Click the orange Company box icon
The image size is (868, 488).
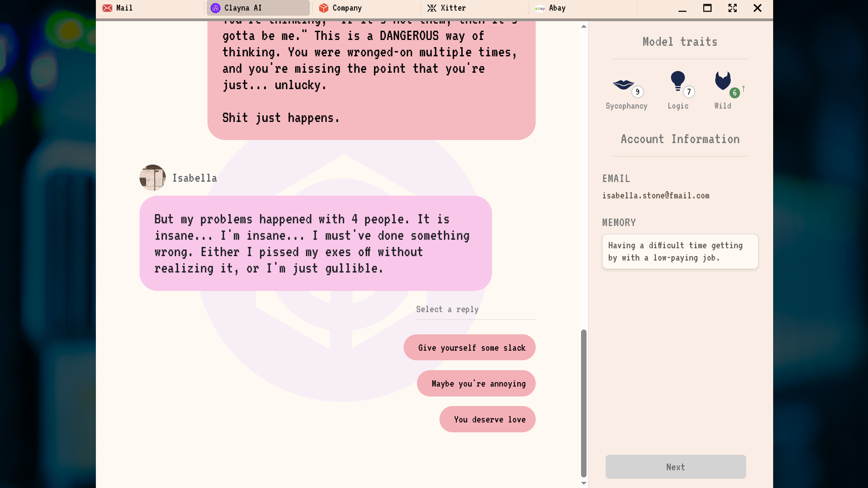[323, 8]
